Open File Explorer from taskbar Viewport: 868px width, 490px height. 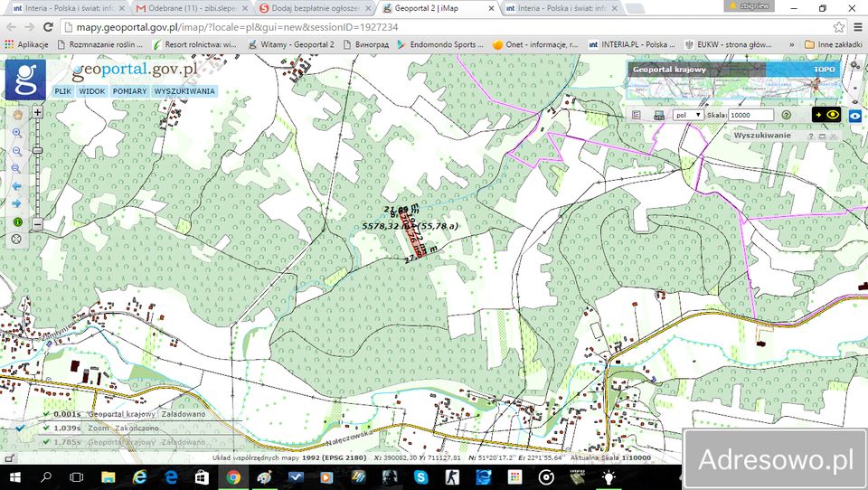pyautogui.click(x=108, y=477)
